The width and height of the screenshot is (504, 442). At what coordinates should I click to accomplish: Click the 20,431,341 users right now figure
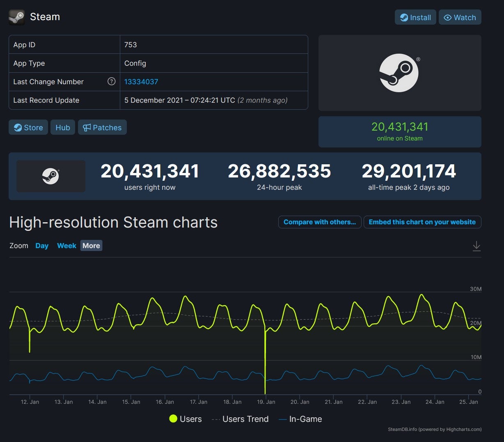coord(150,171)
